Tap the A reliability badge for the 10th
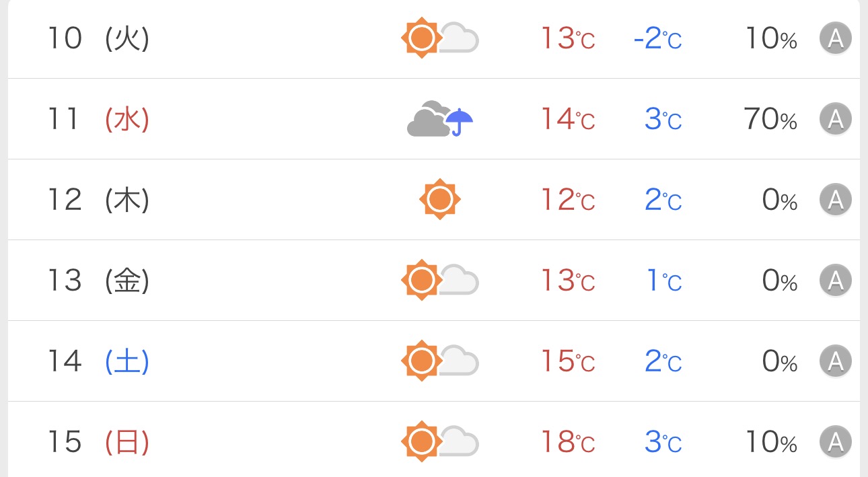The height and width of the screenshot is (477, 868). [836, 38]
